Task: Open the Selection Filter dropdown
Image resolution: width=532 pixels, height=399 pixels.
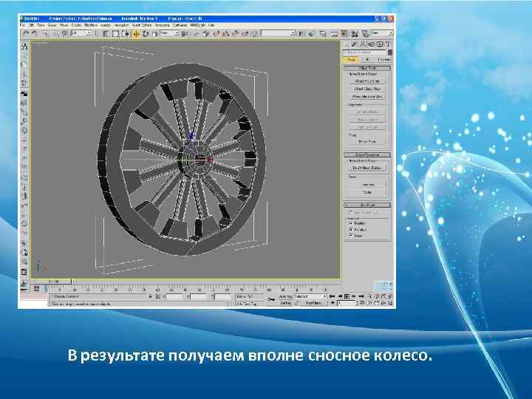Action: [81, 33]
